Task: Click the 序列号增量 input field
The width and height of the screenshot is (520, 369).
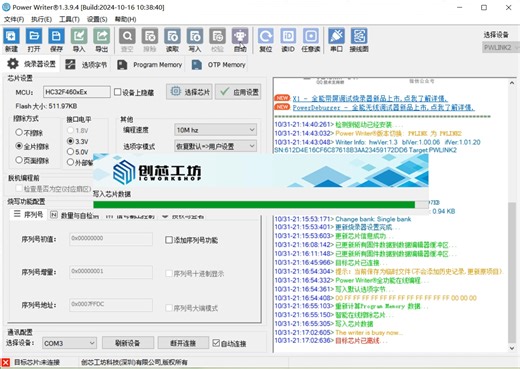Action: [x=111, y=272]
